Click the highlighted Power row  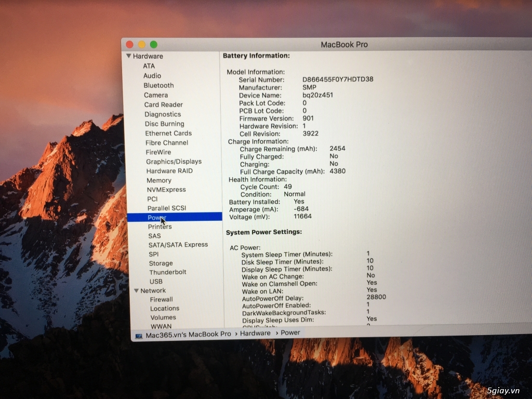coord(175,217)
